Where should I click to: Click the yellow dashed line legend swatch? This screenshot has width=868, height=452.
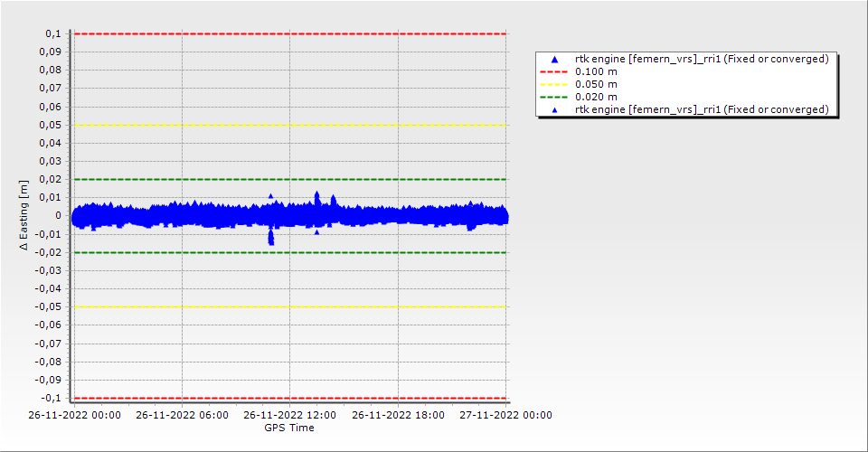pos(554,84)
